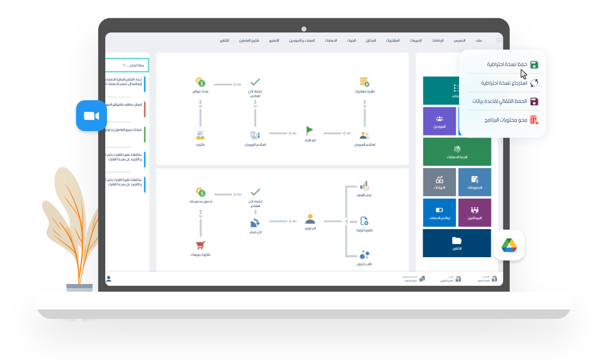This screenshot has width=593, height=364.
Task: Click the collect payments (تحصيل مدفوعات) coin icon
Action: click(201, 192)
